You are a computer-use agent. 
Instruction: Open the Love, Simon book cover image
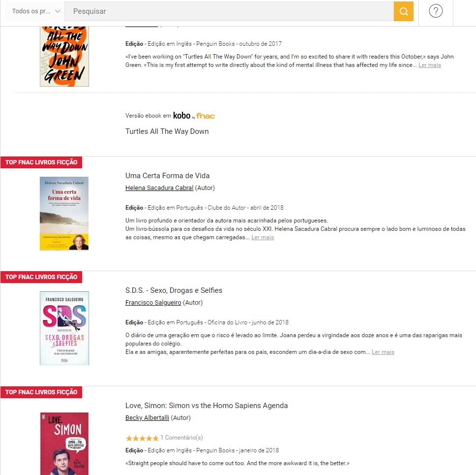pyautogui.click(x=64, y=443)
